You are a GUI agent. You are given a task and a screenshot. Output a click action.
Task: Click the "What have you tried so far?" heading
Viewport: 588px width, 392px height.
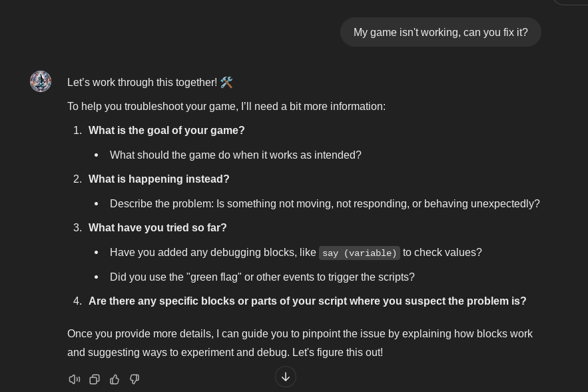157,228
